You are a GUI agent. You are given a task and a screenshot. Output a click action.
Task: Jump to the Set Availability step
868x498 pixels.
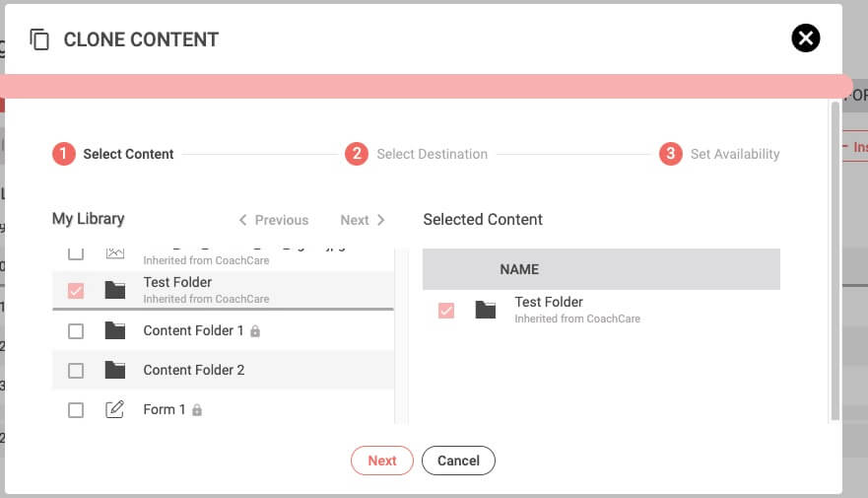coord(720,154)
